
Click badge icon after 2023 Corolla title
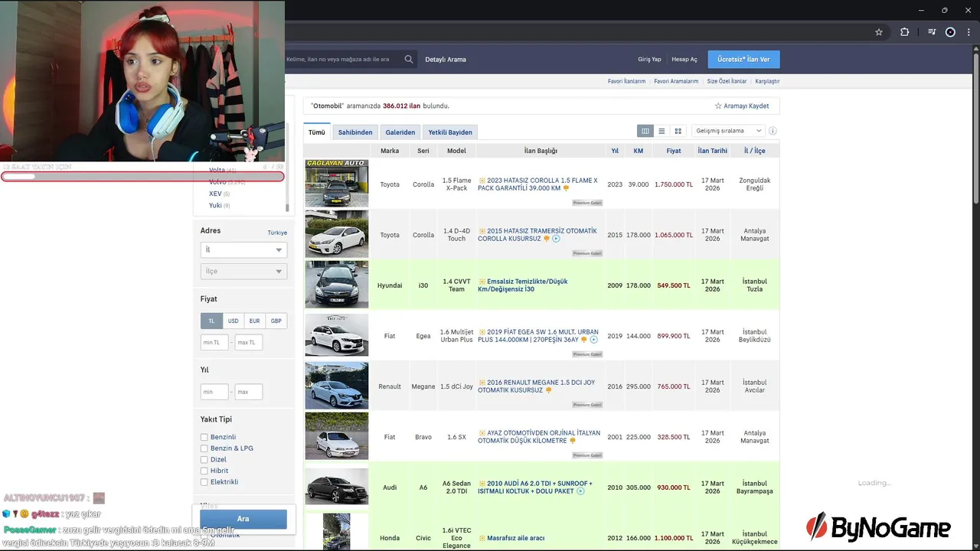(566, 188)
